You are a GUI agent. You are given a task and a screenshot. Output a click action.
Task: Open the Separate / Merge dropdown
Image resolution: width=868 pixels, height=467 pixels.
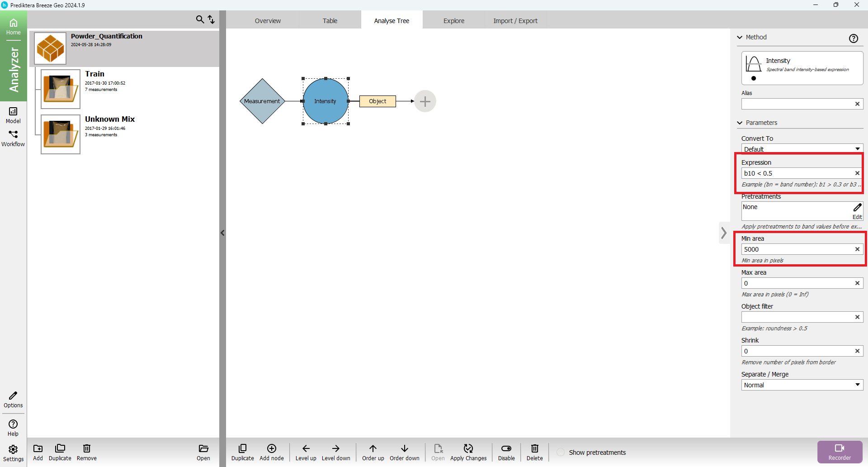tap(802, 385)
